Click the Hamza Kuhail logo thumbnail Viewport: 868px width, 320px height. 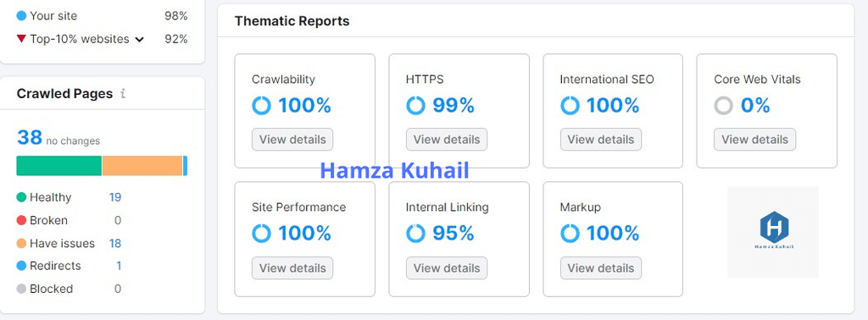click(773, 232)
